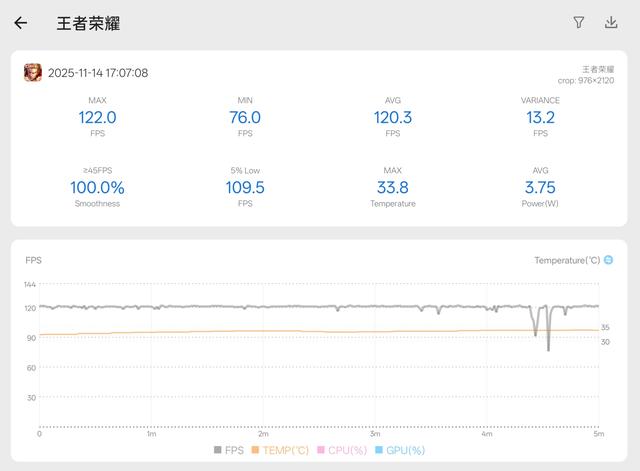Viewport: 640px width, 471px height.
Task: Tap the 王者荣耀 page title
Action: point(88,23)
